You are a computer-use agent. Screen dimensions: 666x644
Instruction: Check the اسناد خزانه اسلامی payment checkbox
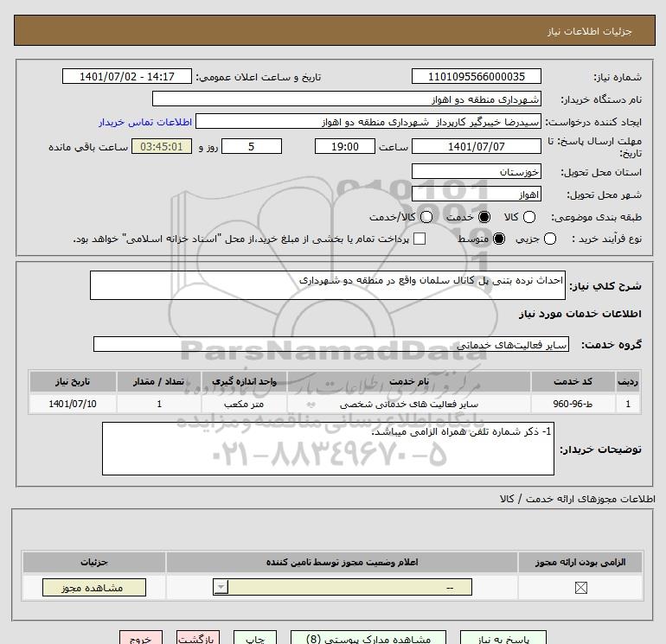(419, 239)
